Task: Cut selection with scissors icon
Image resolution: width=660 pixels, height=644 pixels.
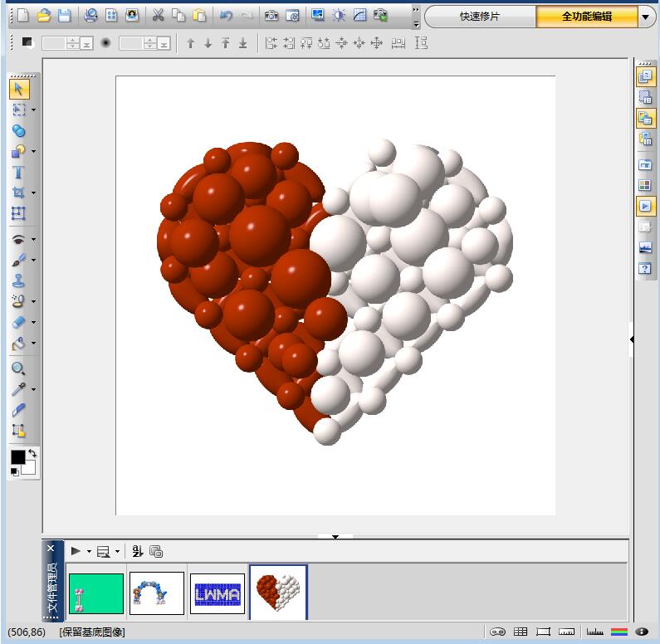Action: (158, 16)
